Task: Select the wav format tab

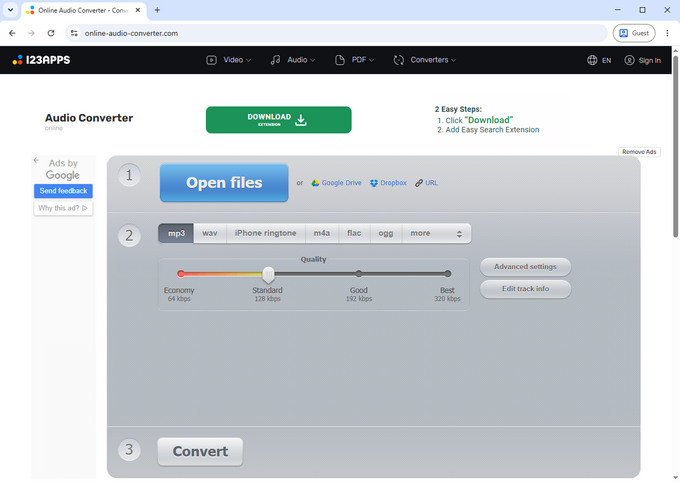Action: click(210, 233)
